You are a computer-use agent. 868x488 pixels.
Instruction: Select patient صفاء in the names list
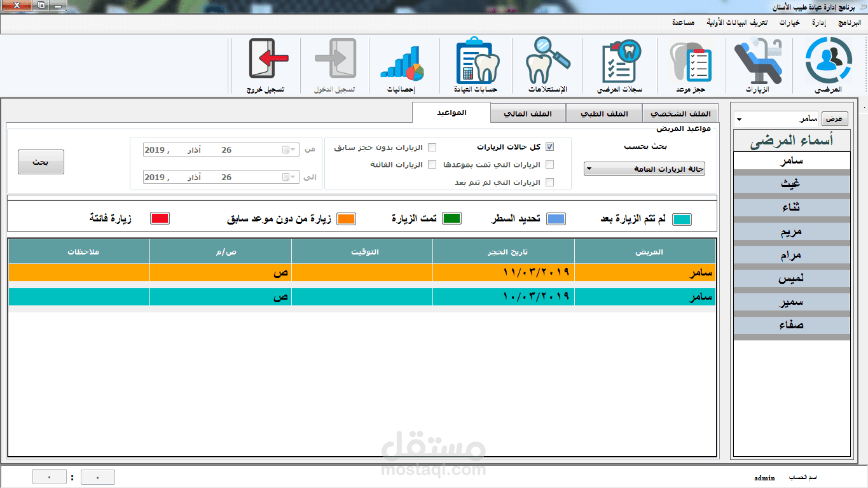point(792,325)
